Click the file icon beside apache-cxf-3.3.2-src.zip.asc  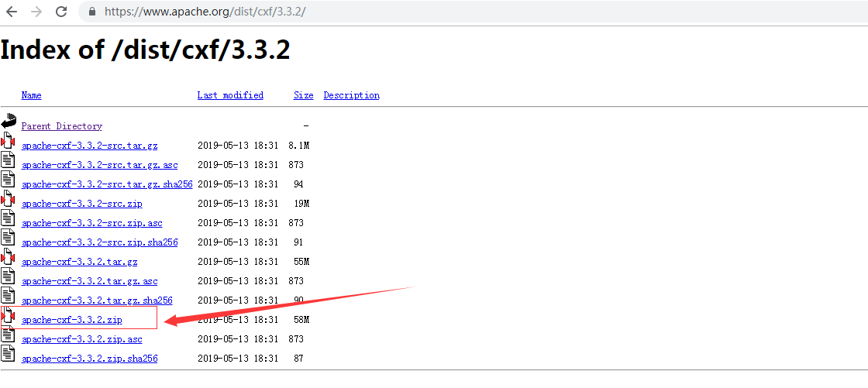pyautogui.click(x=8, y=218)
